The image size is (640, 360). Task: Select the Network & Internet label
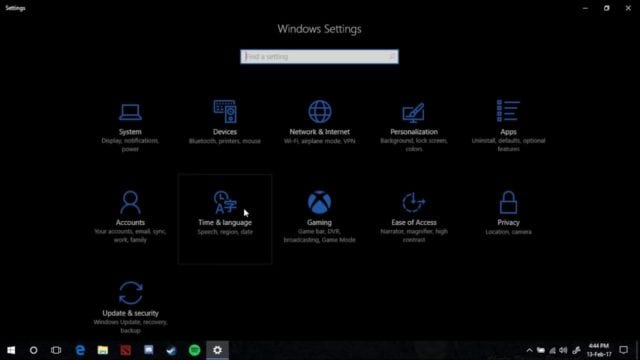320,132
